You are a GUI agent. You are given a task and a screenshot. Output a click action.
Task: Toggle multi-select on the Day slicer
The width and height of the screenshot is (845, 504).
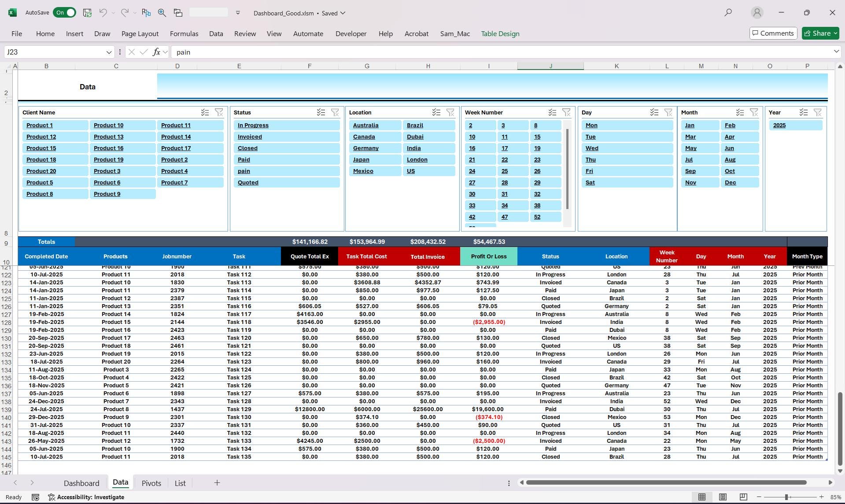[654, 113]
